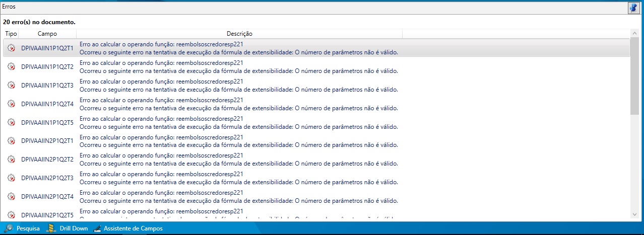The height and width of the screenshot is (235, 644).
Task: Select the DPIVAAIIN1P1Q2T2 field name
Action: [47, 67]
